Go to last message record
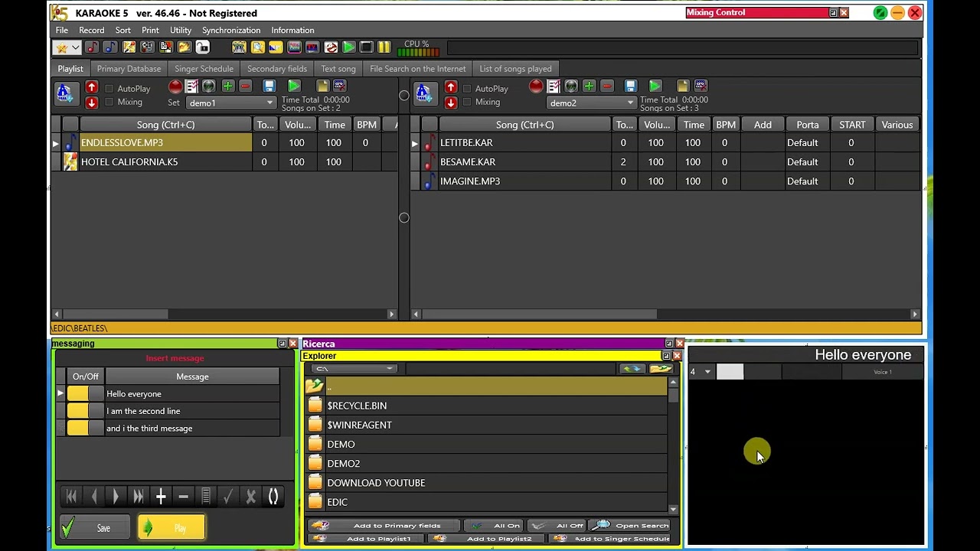The height and width of the screenshot is (551, 980). [x=139, y=497]
